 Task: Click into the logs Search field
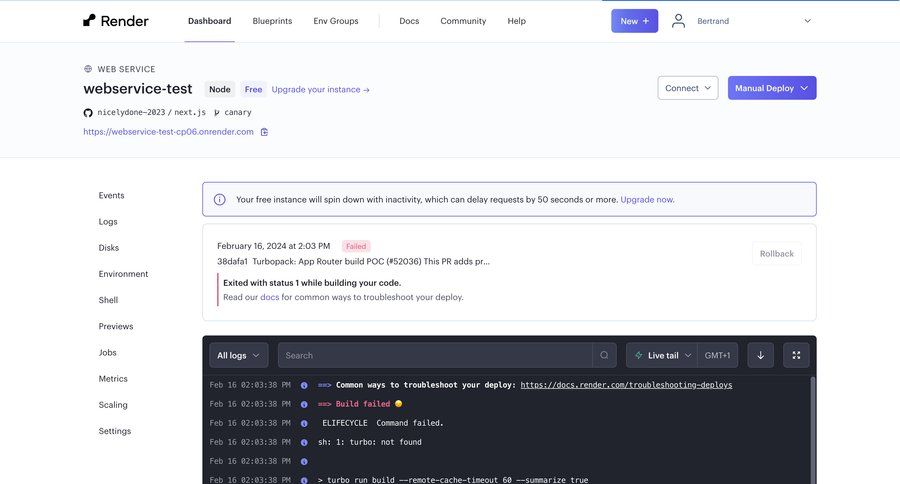[435, 355]
